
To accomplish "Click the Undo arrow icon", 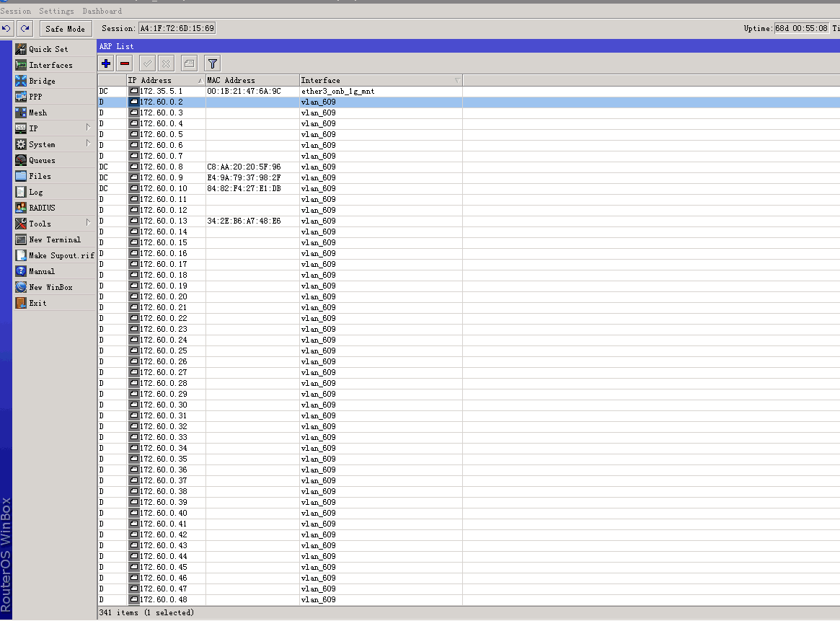I will 7,28.
